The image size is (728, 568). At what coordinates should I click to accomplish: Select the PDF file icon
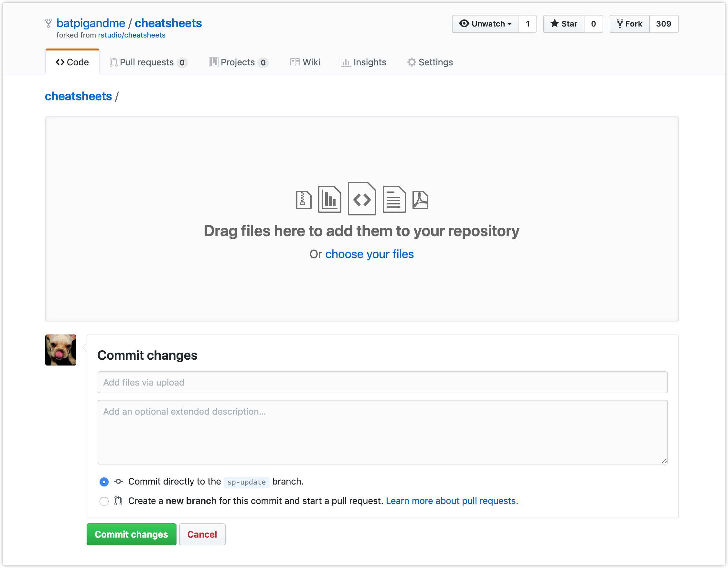420,200
